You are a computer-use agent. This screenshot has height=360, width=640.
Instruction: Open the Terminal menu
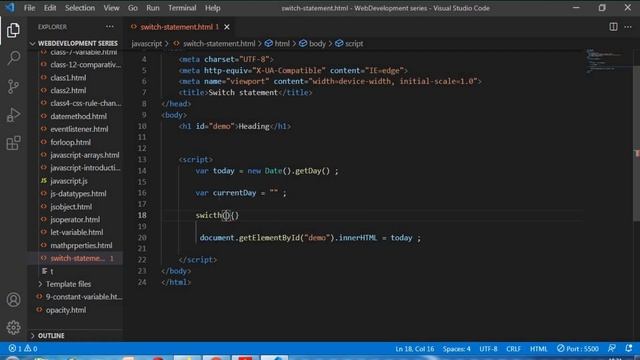(x=182, y=8)
